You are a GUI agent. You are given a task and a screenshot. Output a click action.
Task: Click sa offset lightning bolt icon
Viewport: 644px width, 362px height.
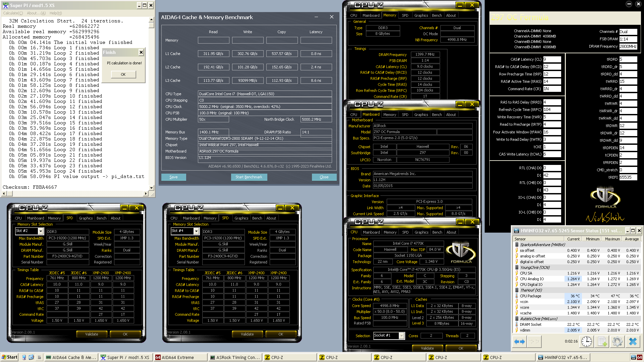tap(517, 250)
